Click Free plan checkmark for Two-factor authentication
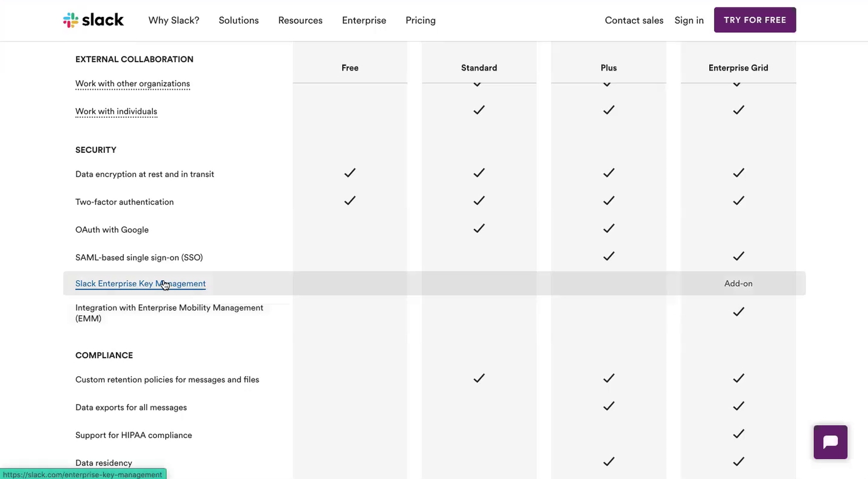868x479 pixels. click(x=350, y=201)
